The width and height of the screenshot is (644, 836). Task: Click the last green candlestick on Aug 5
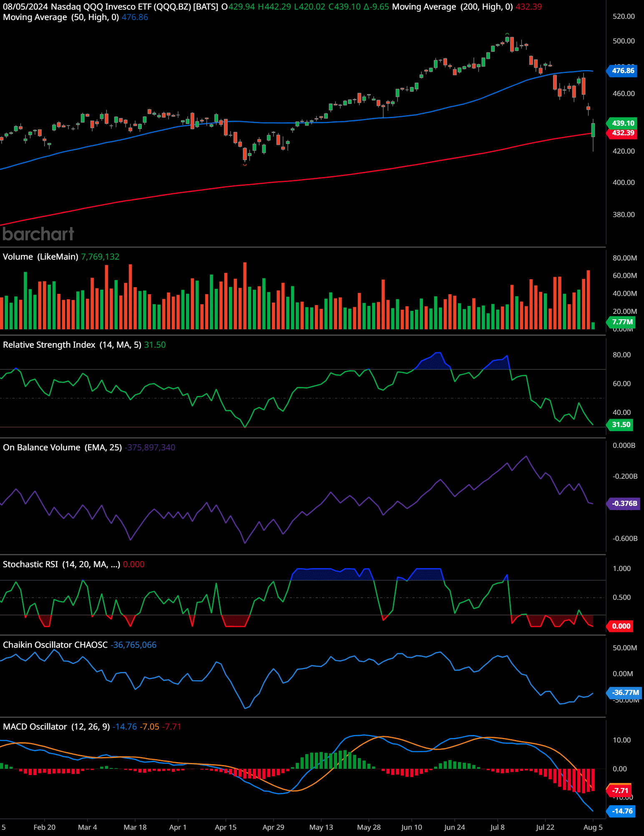coord(593,130)
